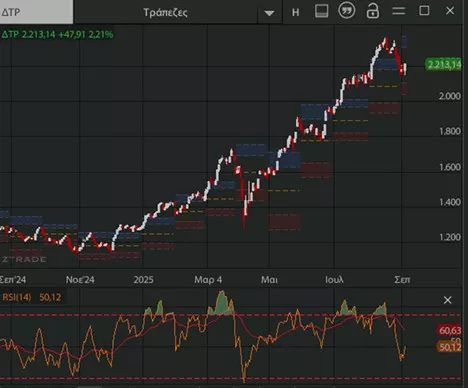Click the 1.200 price axis label
The image size is (468, 388).
point(450,237)
